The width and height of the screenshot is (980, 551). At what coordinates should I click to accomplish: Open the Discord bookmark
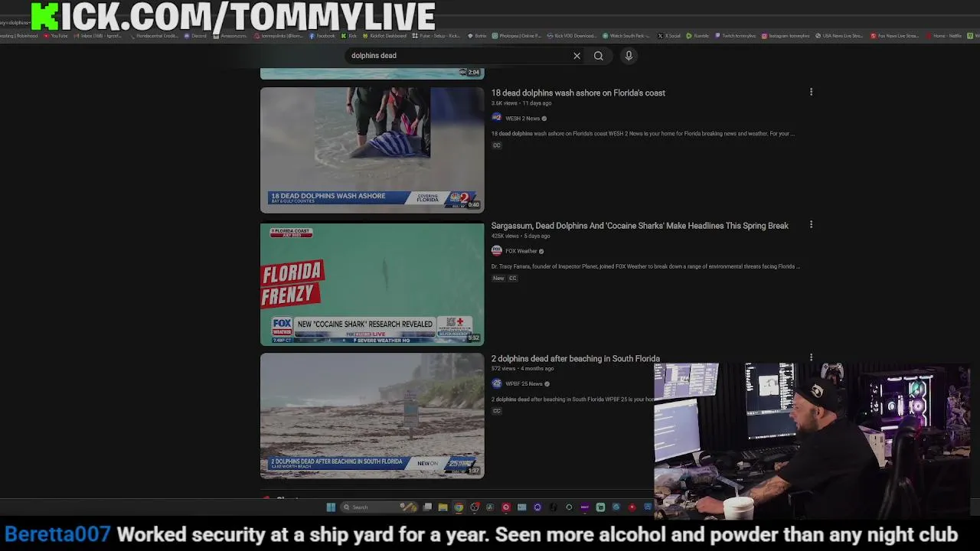(195, 36)
